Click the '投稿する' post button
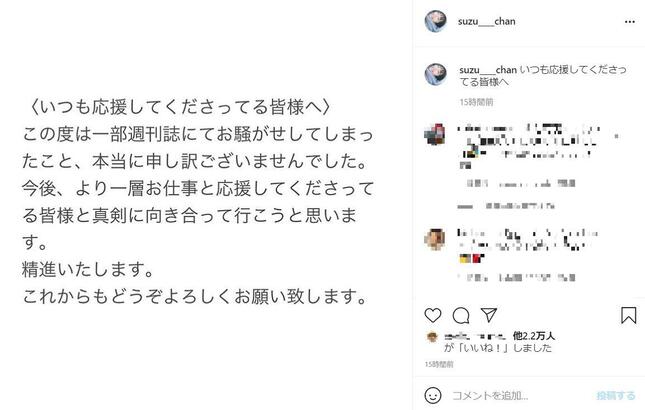645x410 pixels. [x=616, y=396]
